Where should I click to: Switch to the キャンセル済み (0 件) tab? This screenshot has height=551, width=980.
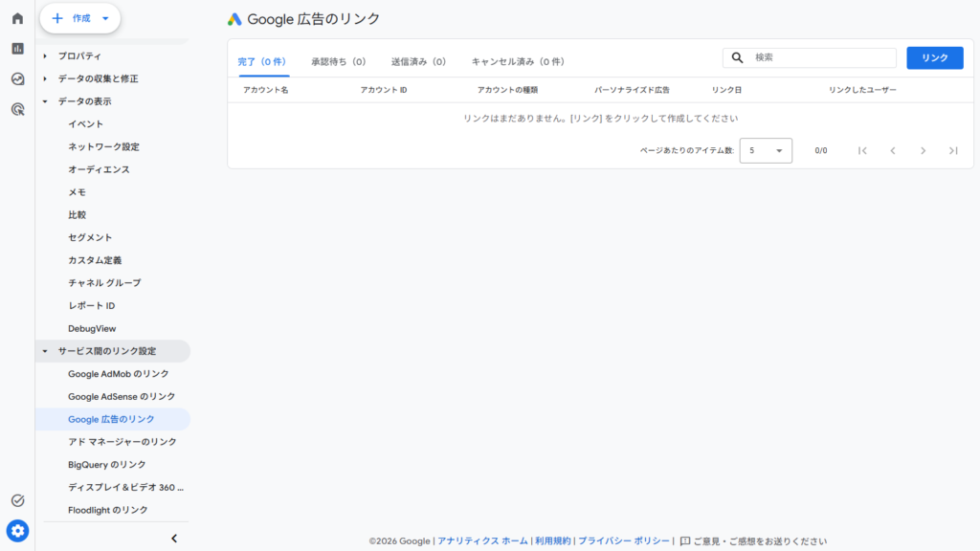[518, 61]
